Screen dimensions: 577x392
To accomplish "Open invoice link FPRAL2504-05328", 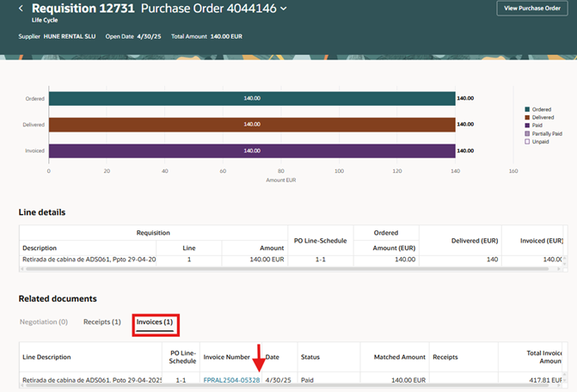I will 231,379.
